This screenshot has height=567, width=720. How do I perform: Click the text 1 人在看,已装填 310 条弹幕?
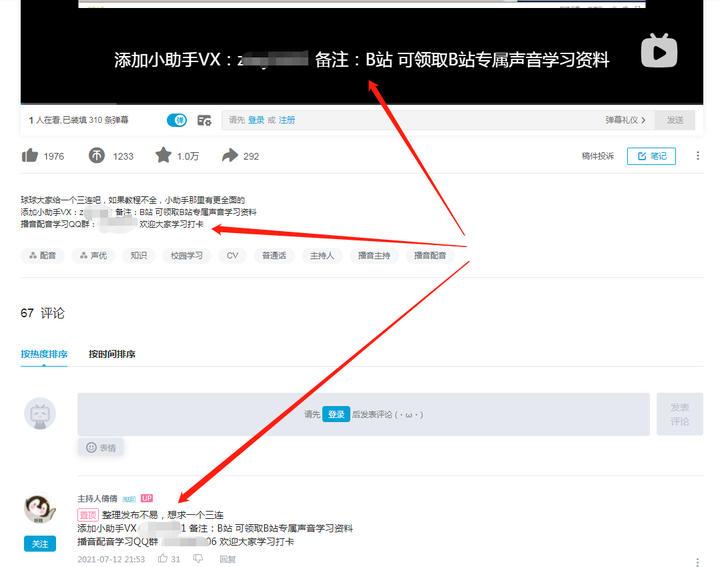(x=79, y=120)
